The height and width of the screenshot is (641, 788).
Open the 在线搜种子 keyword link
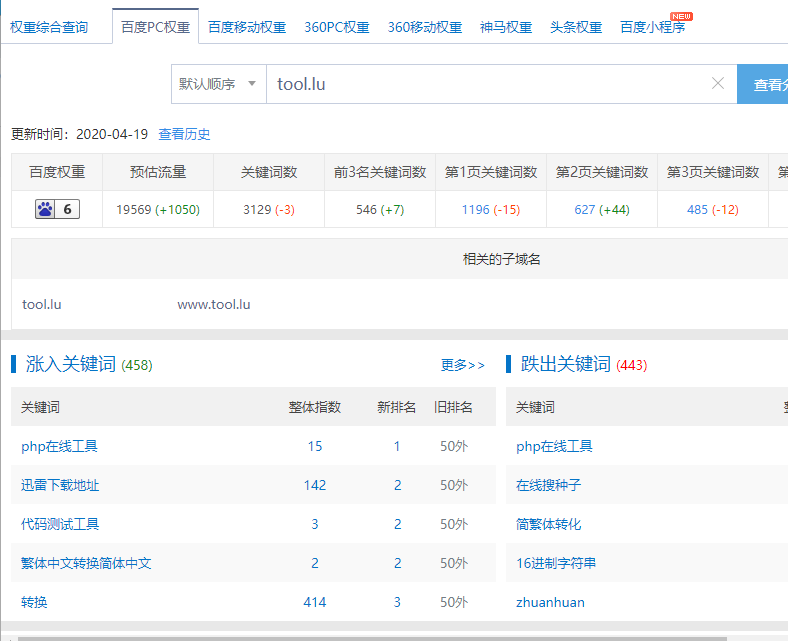(x=548, y=485)
